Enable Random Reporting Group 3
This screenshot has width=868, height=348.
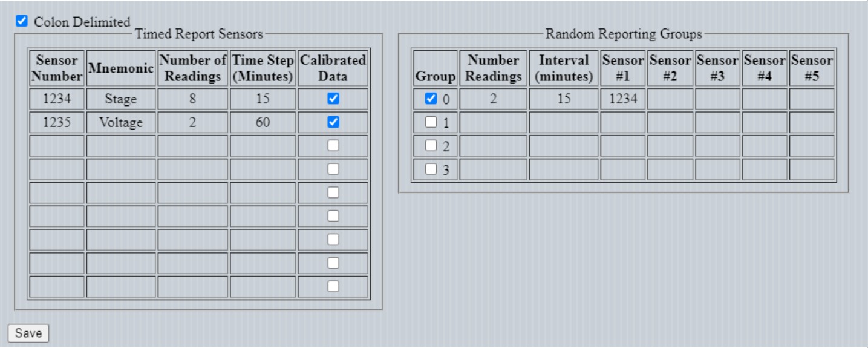429,169
